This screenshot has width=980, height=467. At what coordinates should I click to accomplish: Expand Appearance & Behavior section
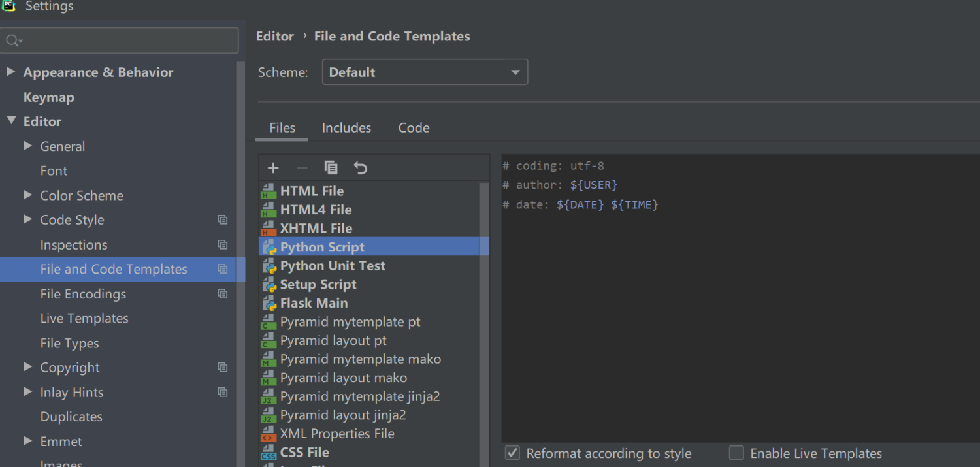point(10,72)
